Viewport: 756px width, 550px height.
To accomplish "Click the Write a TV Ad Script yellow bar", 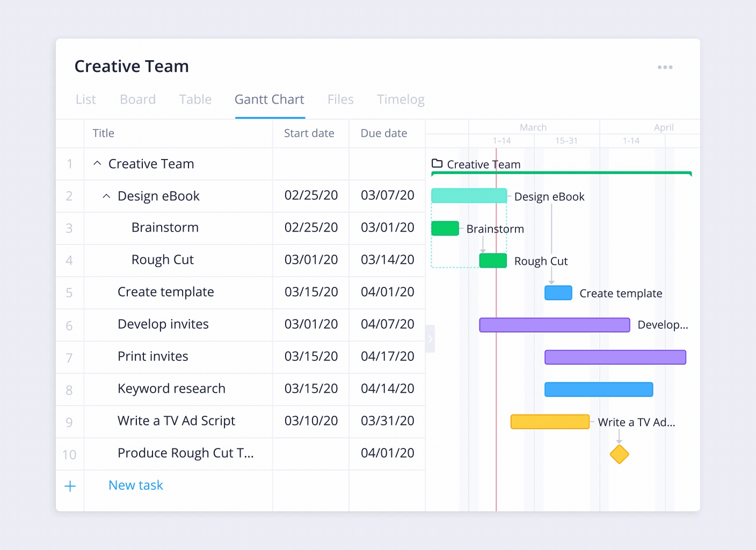I will tap(550, 422).
